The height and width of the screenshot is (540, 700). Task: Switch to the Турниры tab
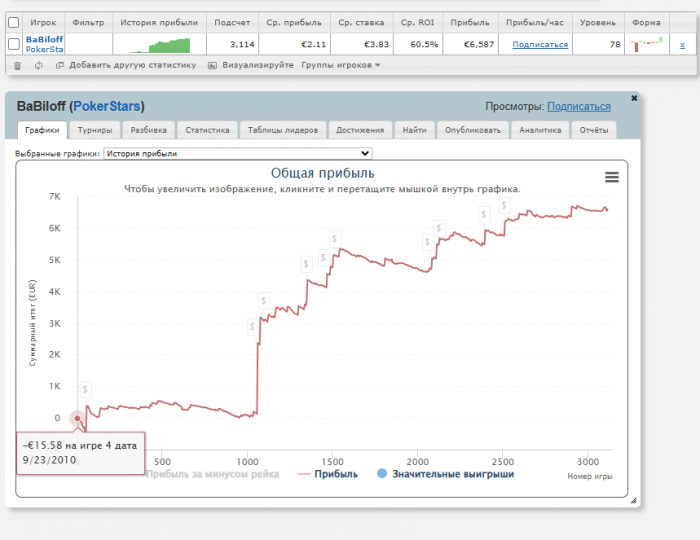click(x=95, y=130)
